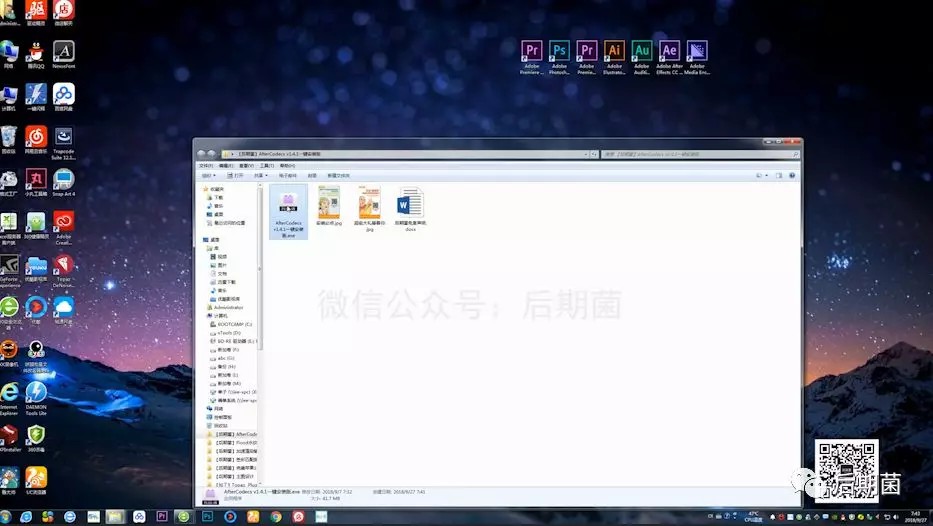933x526 pixels.
Task: Open the 工具(T) menu in Explorer
Action: coord(267,166)
